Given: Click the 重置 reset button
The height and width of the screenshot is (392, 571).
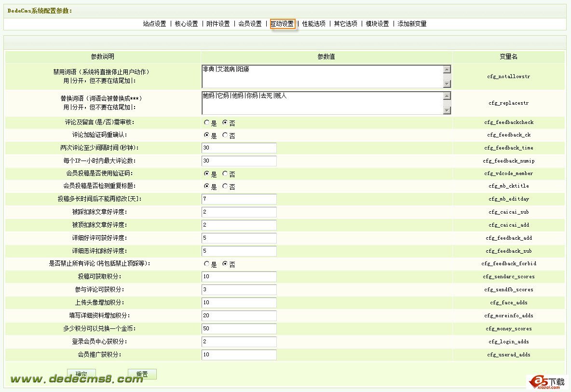Looking at the screenshot, I should (x=141, y=375).
